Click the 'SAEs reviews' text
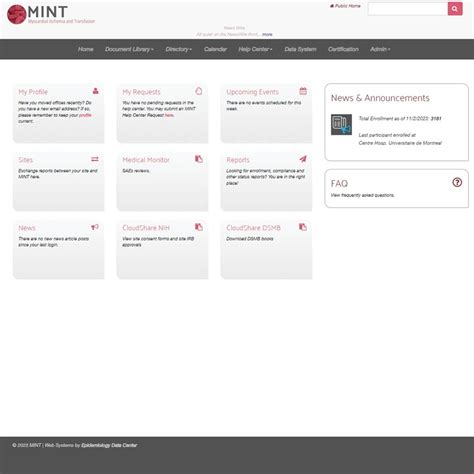 [136, 171]
